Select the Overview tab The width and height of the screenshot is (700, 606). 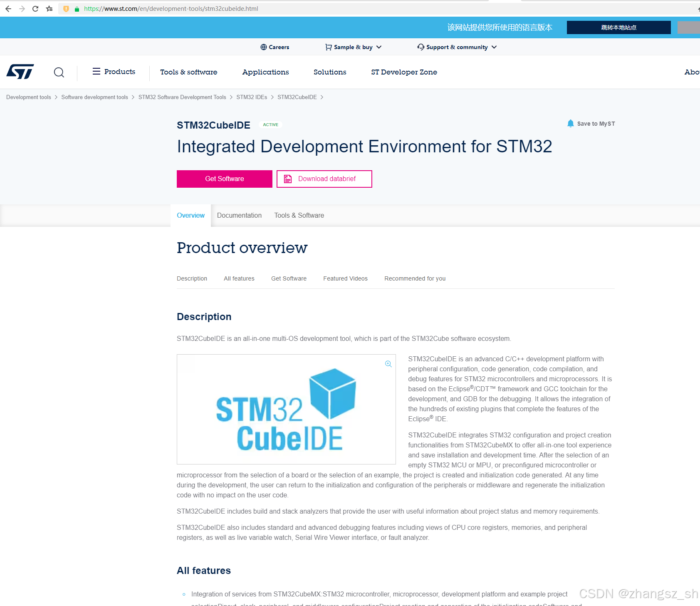(x=190, y=215)
